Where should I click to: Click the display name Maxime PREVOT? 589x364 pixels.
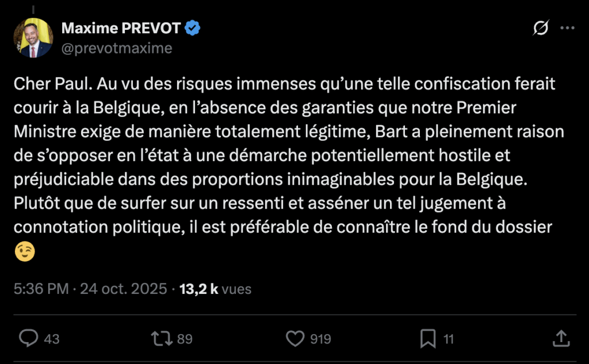(x=121, y=28)
